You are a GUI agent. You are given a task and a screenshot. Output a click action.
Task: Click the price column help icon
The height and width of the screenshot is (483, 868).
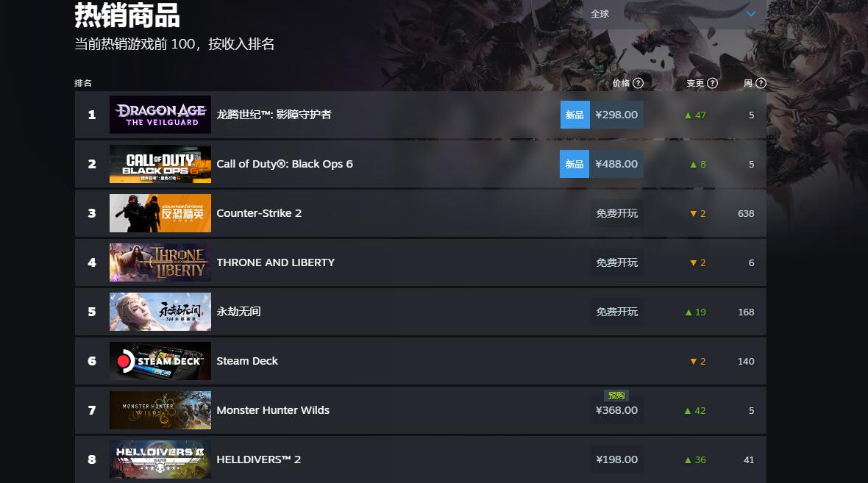(x=638, y=83)
